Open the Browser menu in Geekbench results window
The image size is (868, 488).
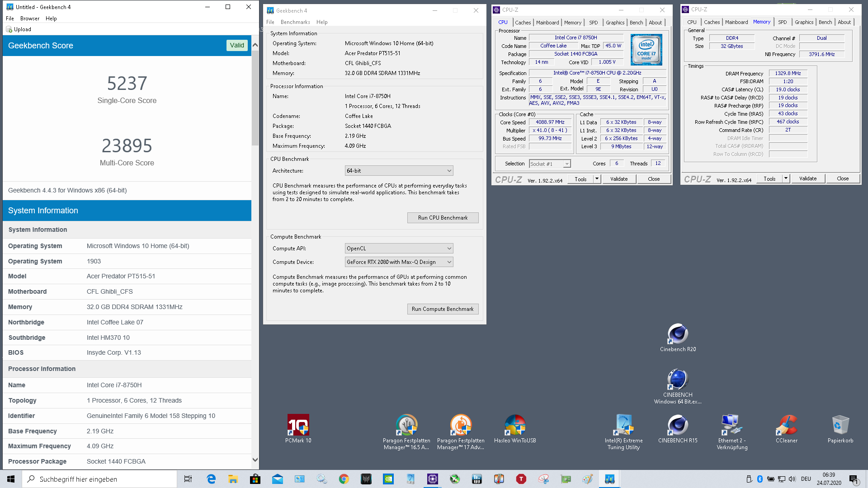30,19
